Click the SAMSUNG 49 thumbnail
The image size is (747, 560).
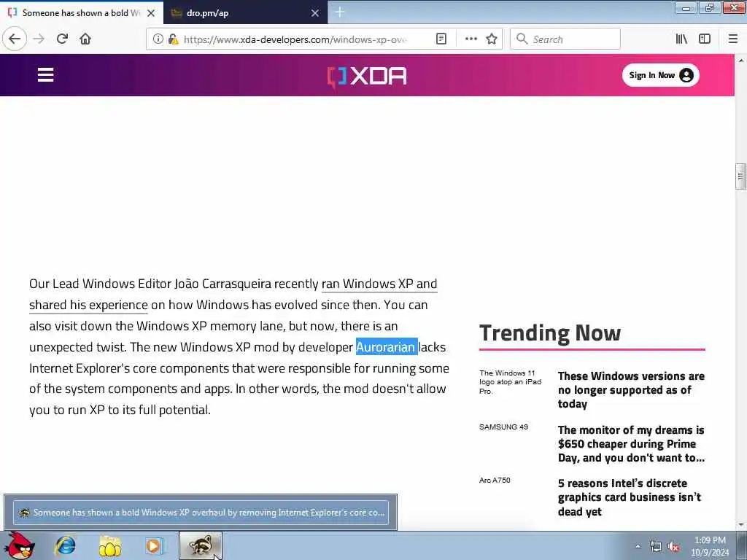pyautogui.click(x=503, y=427)
